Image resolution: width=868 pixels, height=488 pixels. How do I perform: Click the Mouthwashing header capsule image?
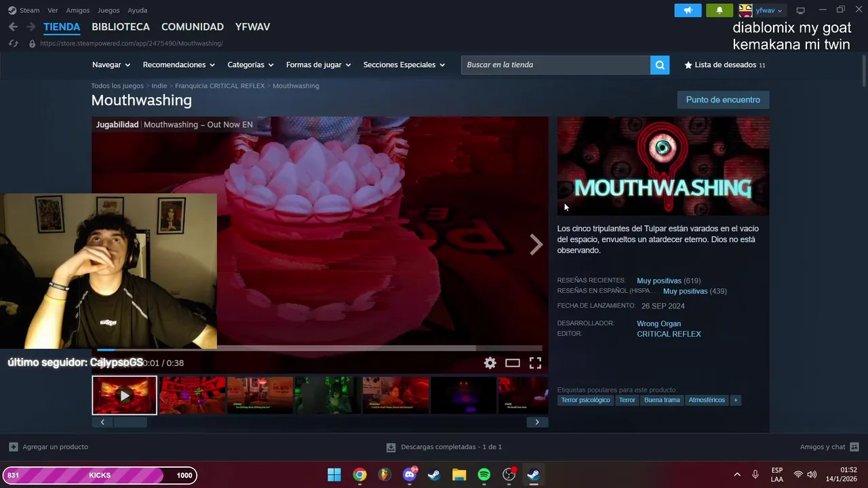click(x=663, y=166)
